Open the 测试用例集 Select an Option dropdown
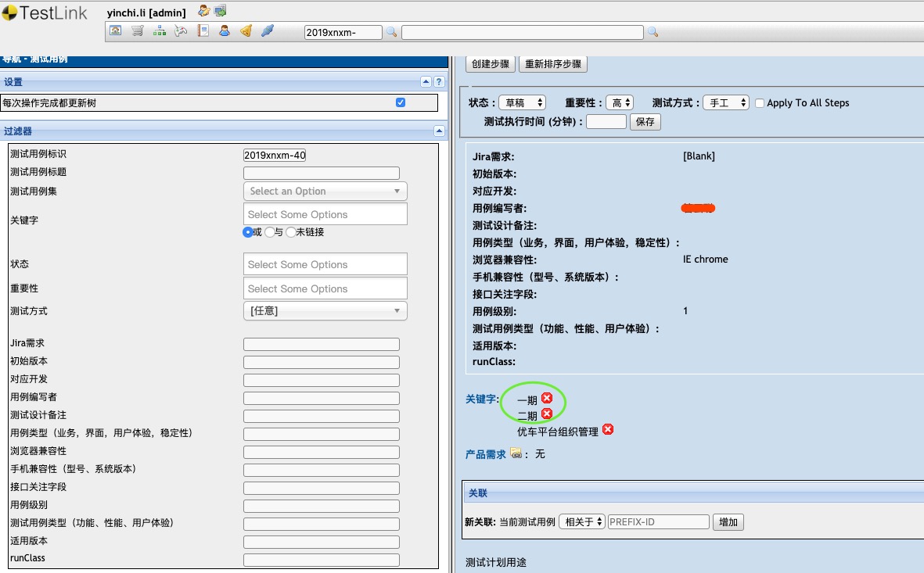924x573 pixels. tap(325, 191)
